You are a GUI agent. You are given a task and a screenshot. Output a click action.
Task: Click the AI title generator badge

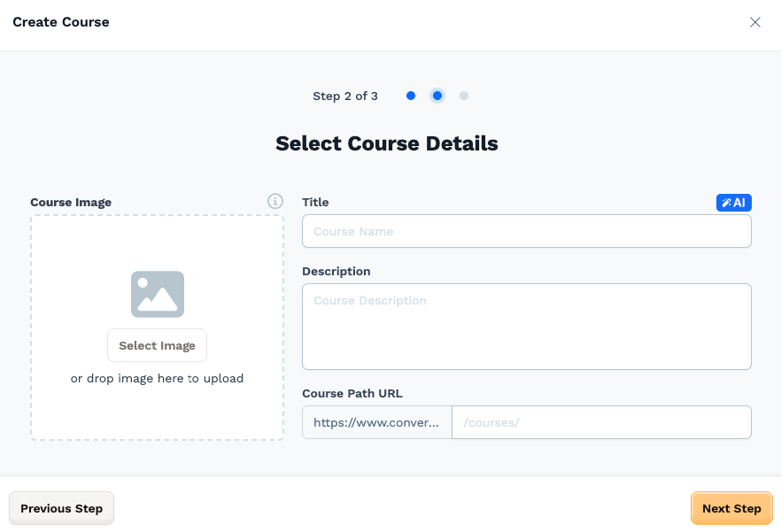(x=734, y=203)
